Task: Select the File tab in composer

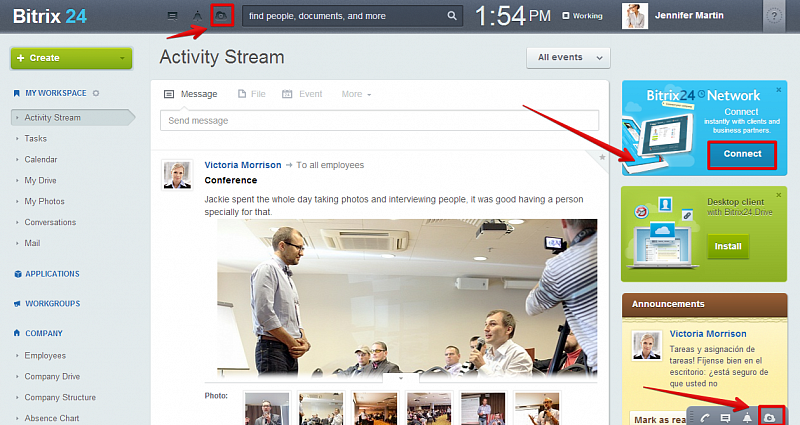Action: tap(252, 94)
